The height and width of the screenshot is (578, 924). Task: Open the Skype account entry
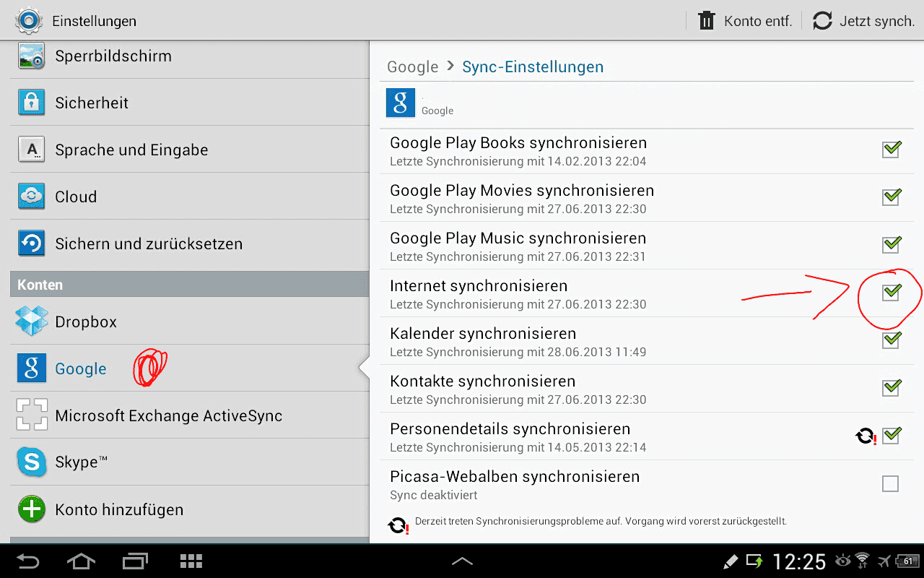click(190, 462)
